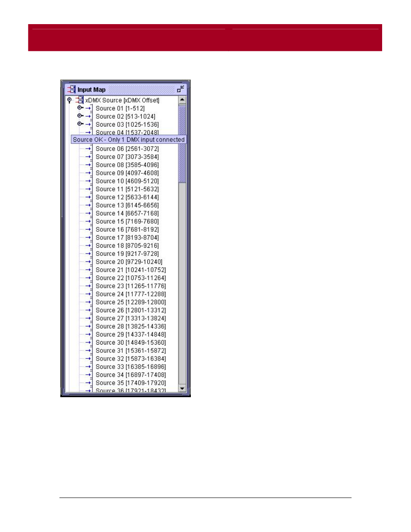
Task: Click the scrollbar up arrow in Input Map
Action: coord(182,100)
